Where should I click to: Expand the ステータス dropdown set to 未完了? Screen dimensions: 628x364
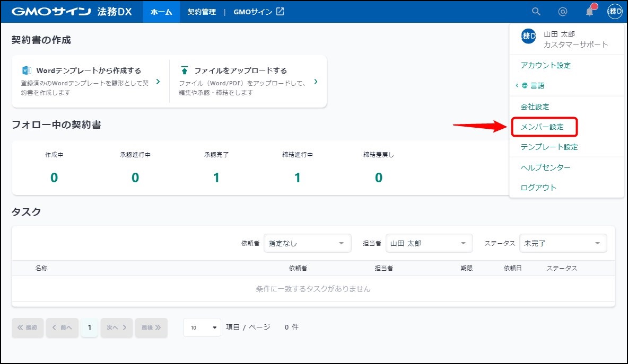(x=563, y=243)
